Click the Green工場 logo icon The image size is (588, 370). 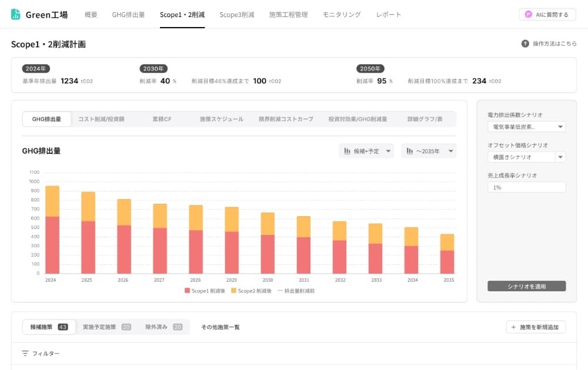click(16, 15)
